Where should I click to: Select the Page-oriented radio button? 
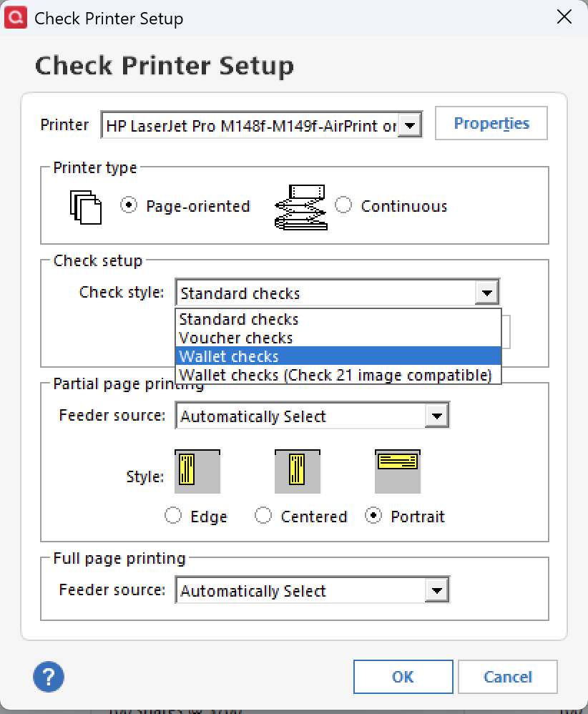(129, 205)
